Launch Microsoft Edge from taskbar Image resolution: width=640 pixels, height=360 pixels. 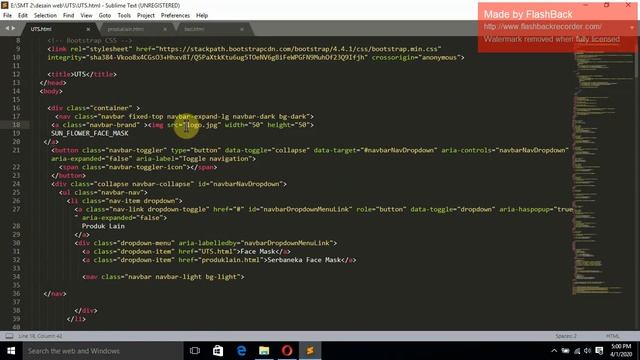pos(241,351)
